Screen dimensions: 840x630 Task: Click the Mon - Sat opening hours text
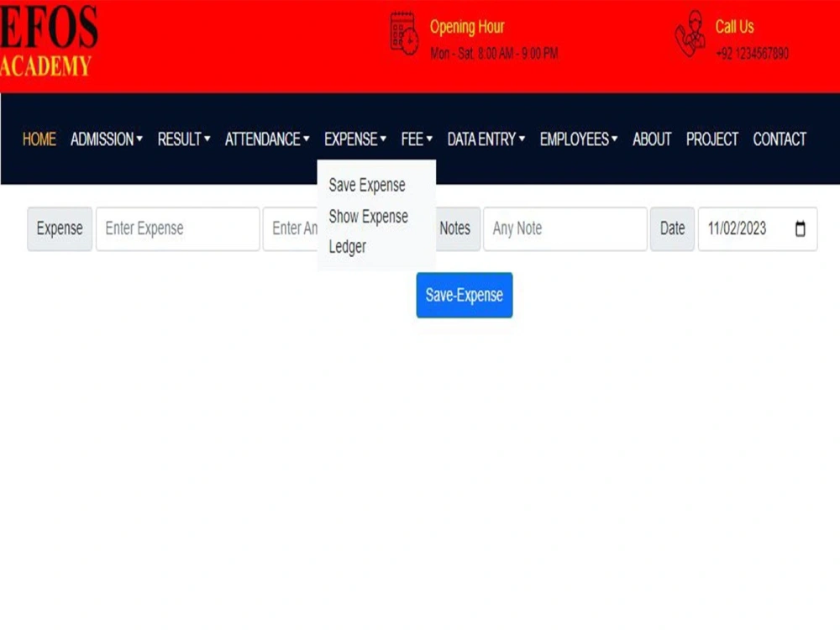click(494, 54)
